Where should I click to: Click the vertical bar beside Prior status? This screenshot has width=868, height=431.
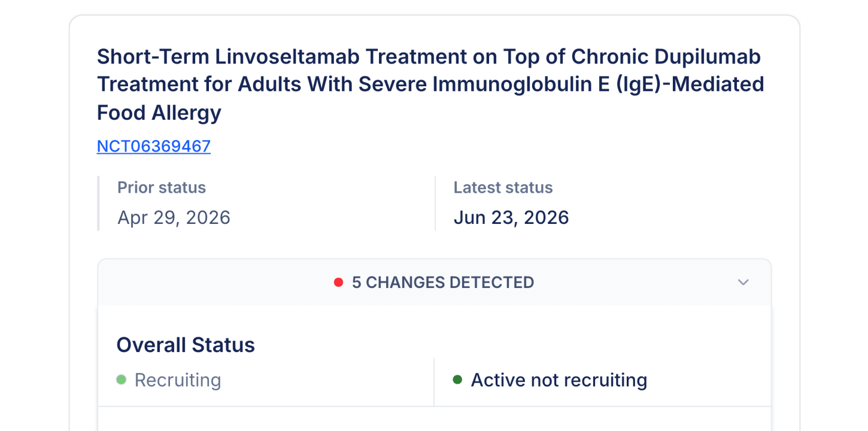click(98, 203)
